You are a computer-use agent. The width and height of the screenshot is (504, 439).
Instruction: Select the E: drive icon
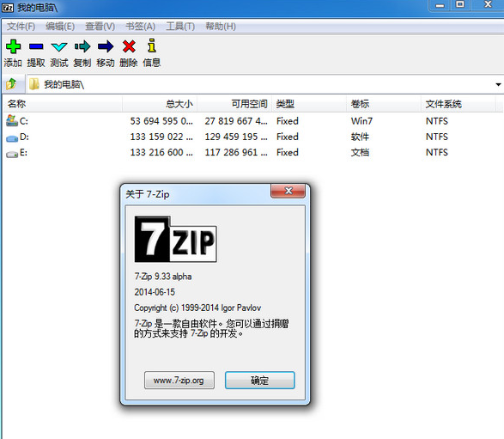pos(12,155)
